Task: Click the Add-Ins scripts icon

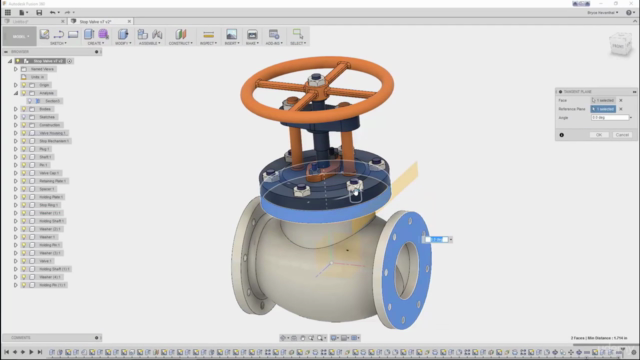Action: coord(274,34)
